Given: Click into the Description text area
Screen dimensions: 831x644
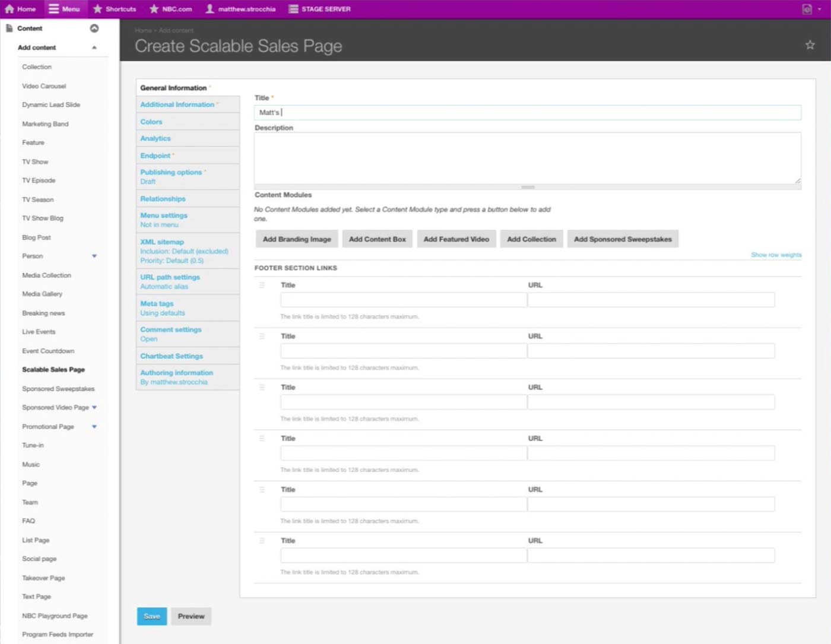Looking at the screenshot, I should 527,158.
